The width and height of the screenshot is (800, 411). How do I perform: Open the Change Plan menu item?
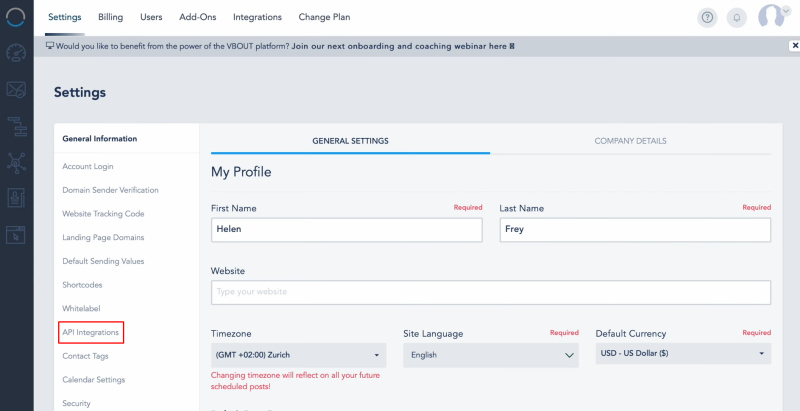click(x=324, y=17)
